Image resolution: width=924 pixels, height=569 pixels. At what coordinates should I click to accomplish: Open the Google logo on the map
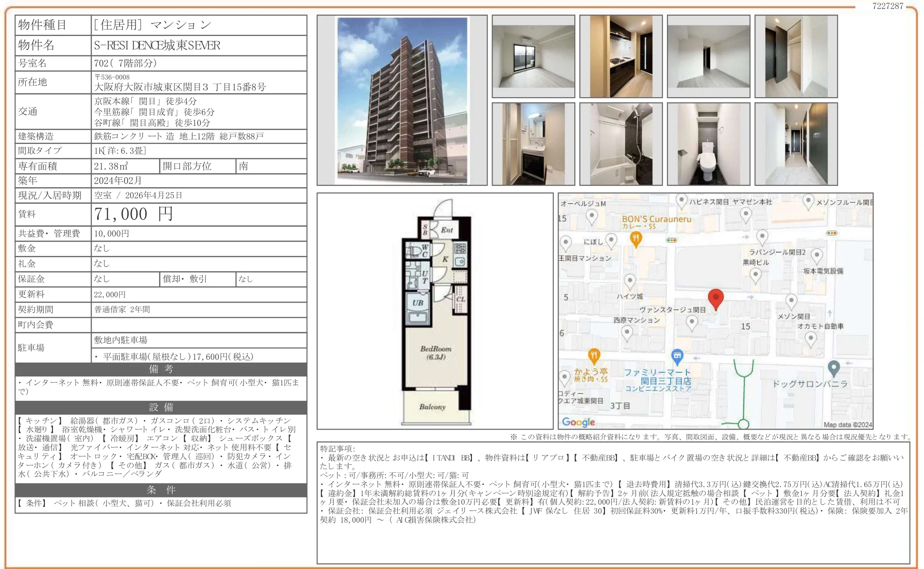tap(579, 422)
